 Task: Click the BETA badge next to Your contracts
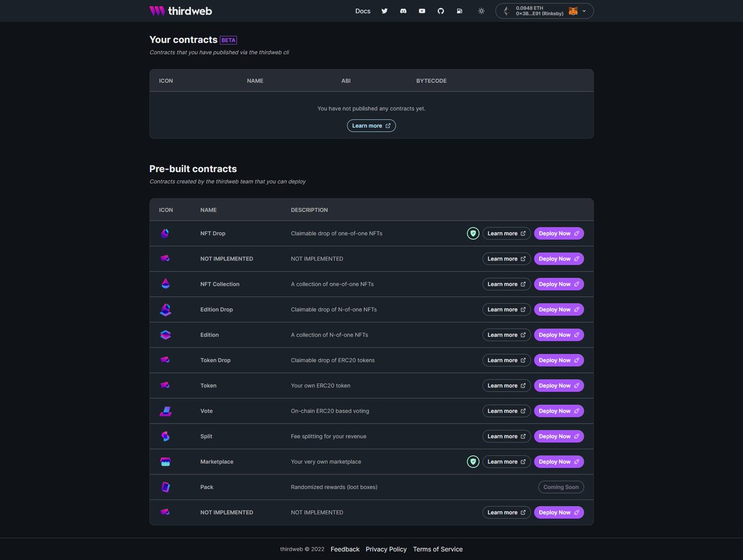[x=228, y=40]
